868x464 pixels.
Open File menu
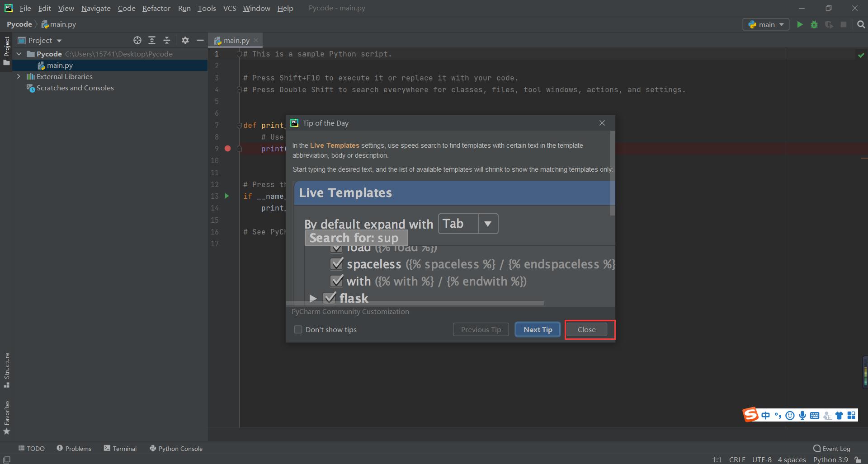[x=25, y=8]
